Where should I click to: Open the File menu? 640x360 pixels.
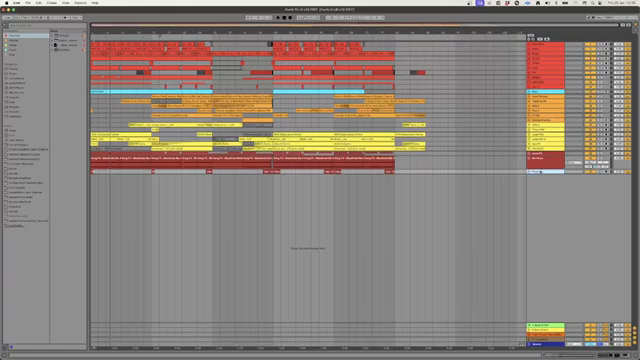pyautogui.click(x=28, y=3)
